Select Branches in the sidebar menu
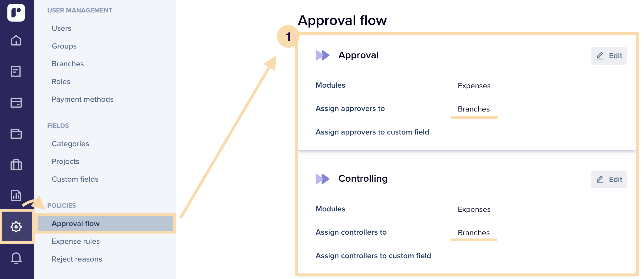 (68, 64)
